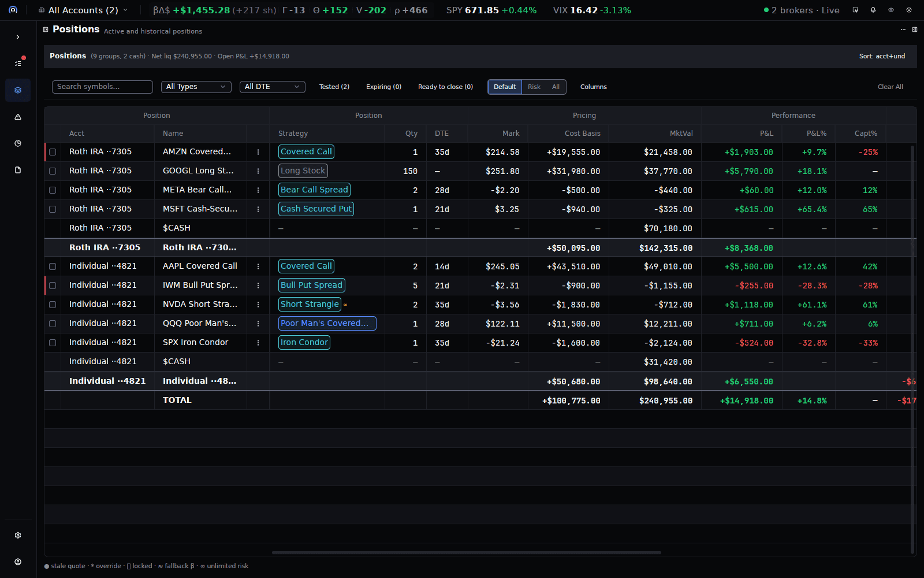Open the tasks checklist sidebar icon
The image size is (924, 578).
pos(18,63)
